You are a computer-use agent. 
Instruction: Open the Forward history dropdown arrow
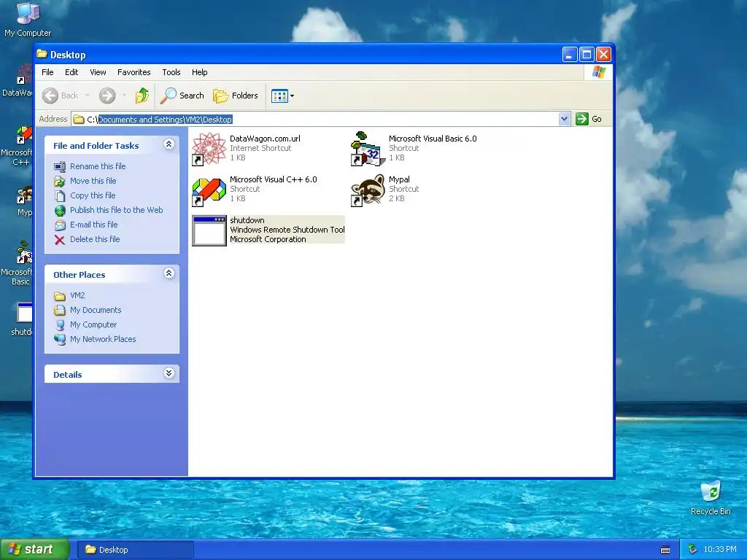tap(124, 96)
